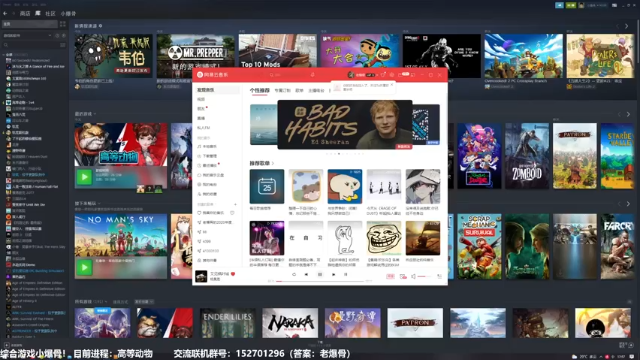Click the voice microphone icon in NetEase header
Screen dimensions: 640x360
(x=313, y=75)
